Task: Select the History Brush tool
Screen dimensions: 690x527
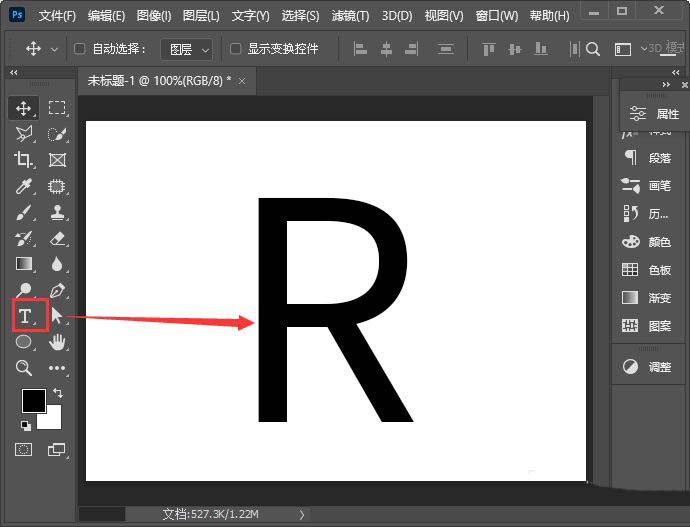Action: click(24, 239)
